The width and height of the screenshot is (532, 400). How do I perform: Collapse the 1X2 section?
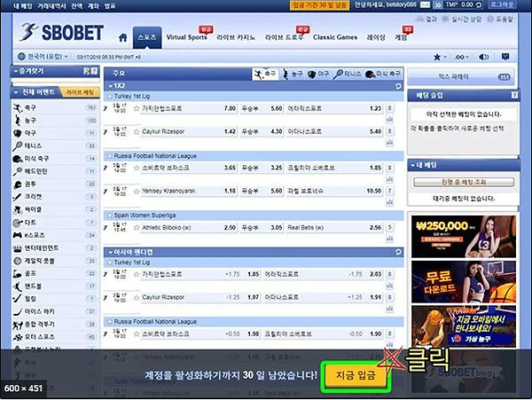coord(110,86)
